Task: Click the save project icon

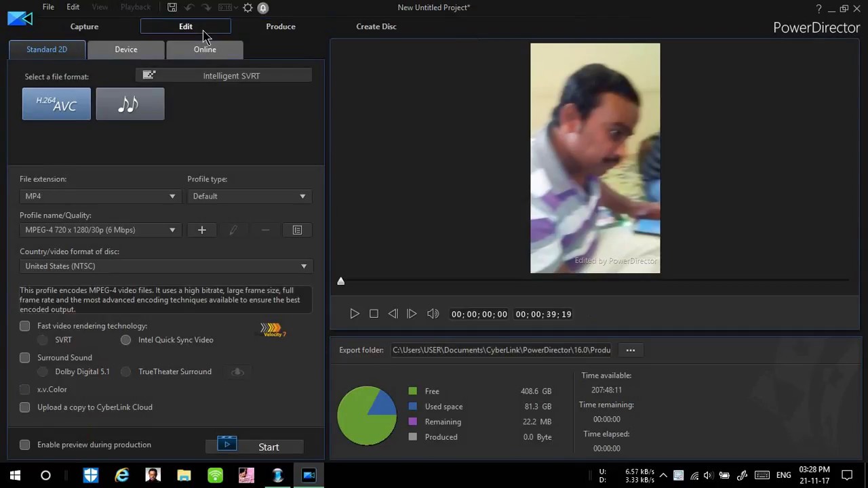Action: pos(172,7)
